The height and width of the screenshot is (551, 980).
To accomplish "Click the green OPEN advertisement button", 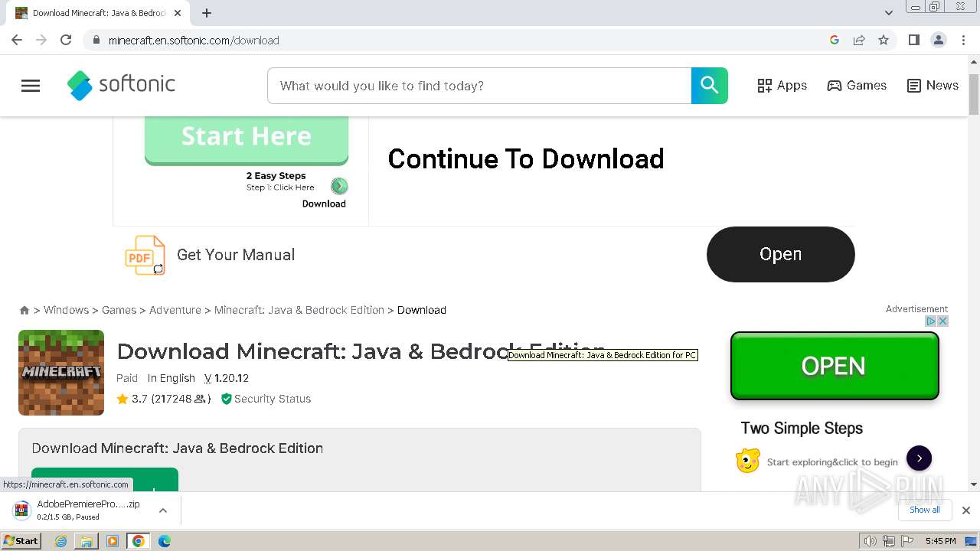I will [835, 366].
